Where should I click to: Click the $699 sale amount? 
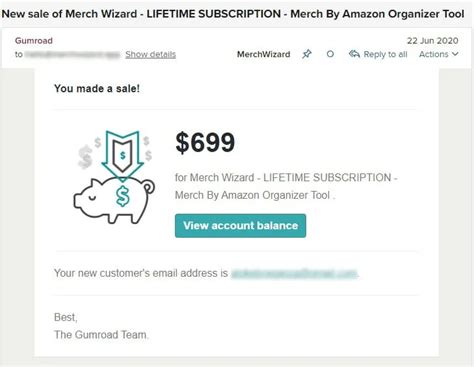tap(205, 143)
